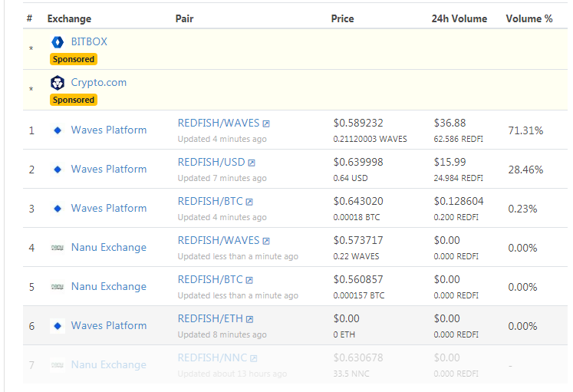Viewport: 573px width, 392px height.
Task: Click Nanu Exchange logo in row 7
Action: point(58,365)
